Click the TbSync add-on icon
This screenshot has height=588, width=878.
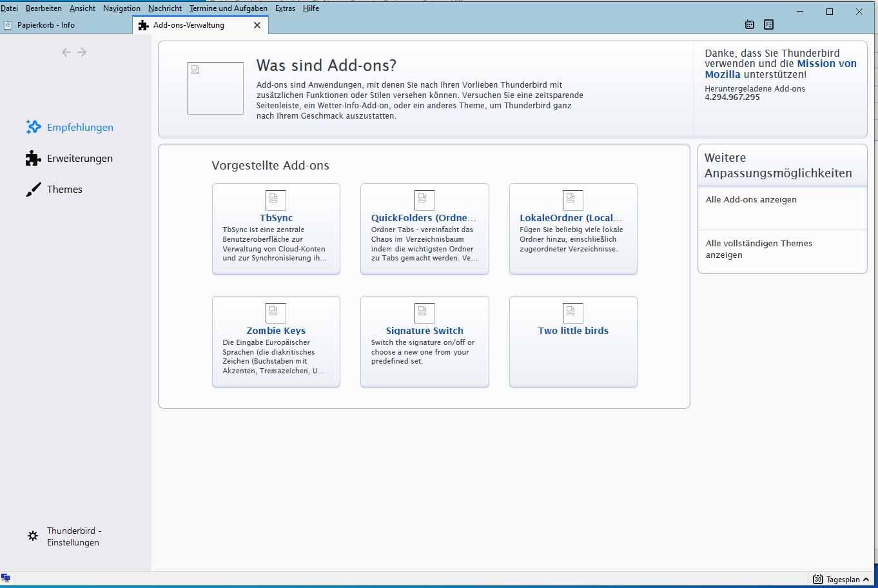click(x=276, y=200)
